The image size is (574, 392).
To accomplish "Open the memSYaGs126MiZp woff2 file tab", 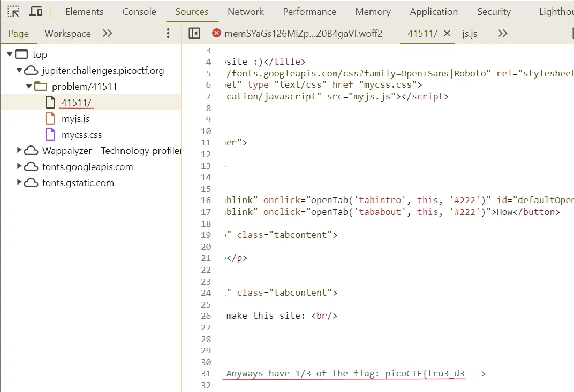I will [304, 34].
